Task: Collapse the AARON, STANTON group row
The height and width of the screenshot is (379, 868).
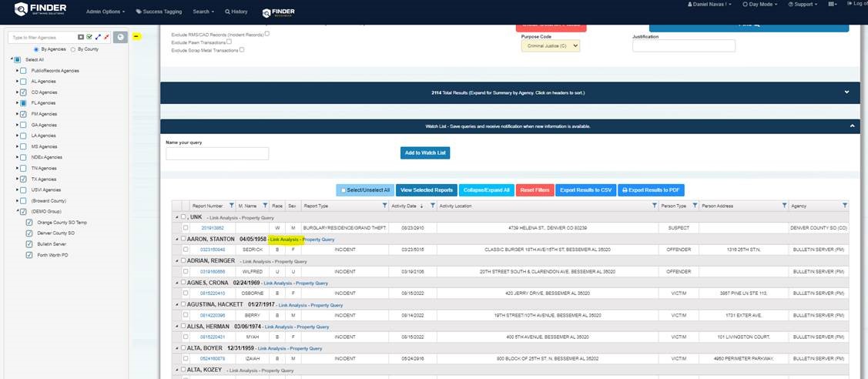Action: pos(178,239)
